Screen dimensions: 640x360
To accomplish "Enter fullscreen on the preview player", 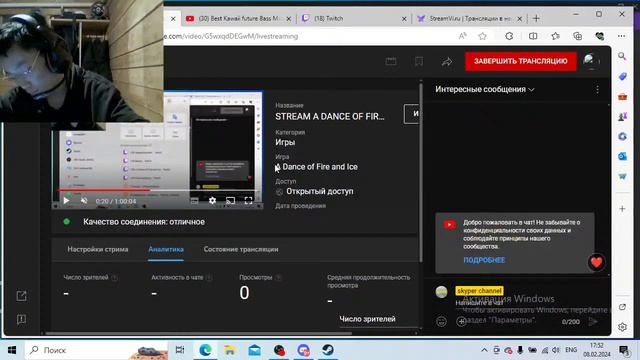I will click(248, 200).
